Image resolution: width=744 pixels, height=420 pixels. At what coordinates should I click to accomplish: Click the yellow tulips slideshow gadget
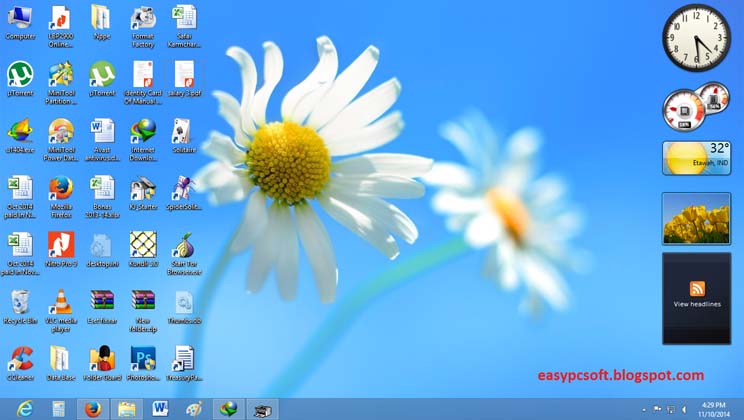pyautogui.click(x=697, y=219)
